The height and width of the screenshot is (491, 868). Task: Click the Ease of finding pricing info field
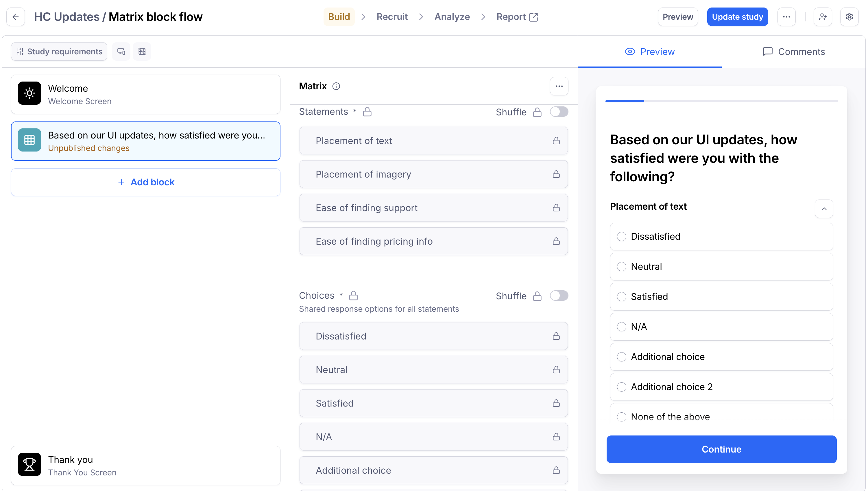click(x=433, y=241)
